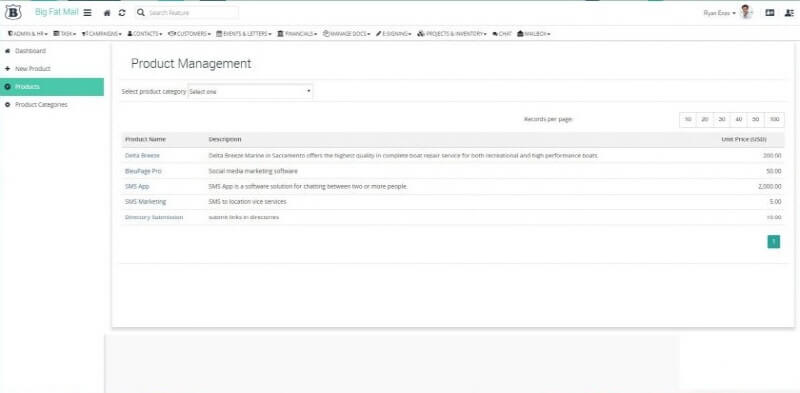Viewport: 800px width, 393px height.
Task: Set records per page to 10
Action: tap(688, 119)
